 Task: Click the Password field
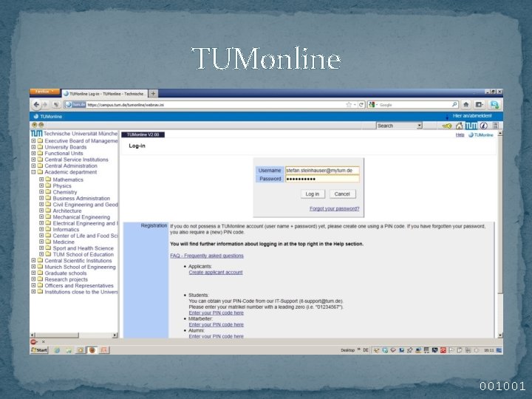coord(322,179)
